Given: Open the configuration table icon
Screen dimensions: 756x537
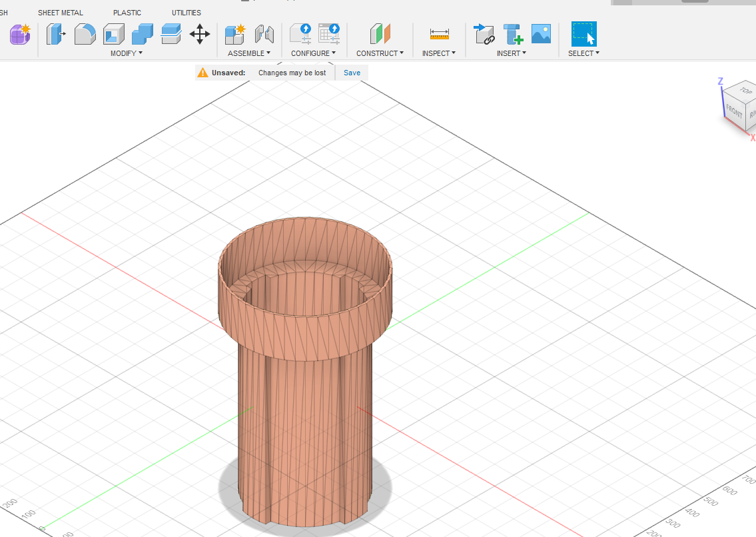Looking at the screenshot, I should (x=329, y=34).
